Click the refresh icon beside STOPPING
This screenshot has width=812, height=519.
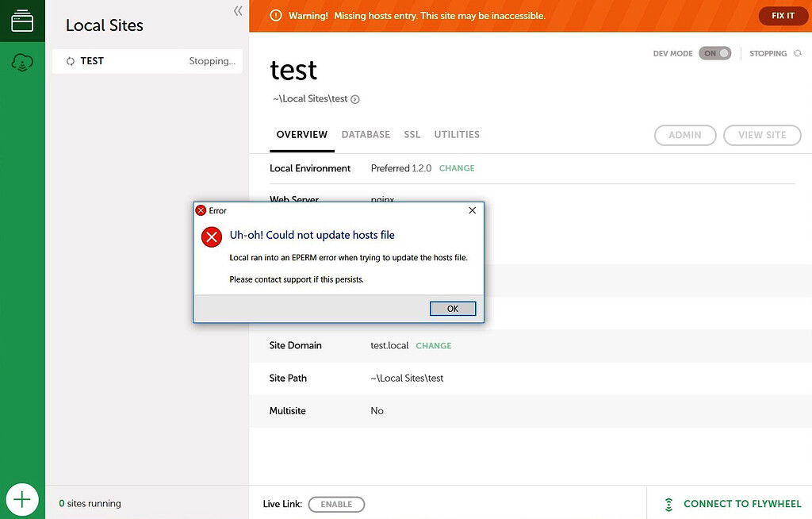click(797, 53)
